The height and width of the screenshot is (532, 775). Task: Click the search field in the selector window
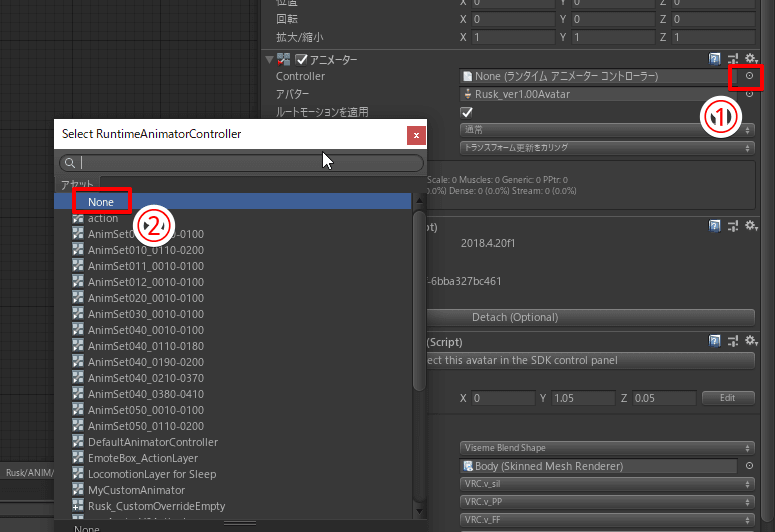(242, 163)
